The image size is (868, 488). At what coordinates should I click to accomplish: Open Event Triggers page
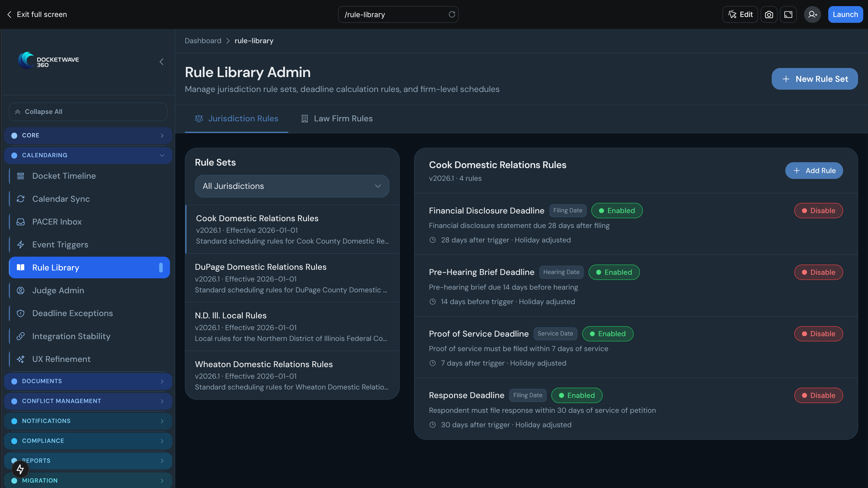[89, 244]
